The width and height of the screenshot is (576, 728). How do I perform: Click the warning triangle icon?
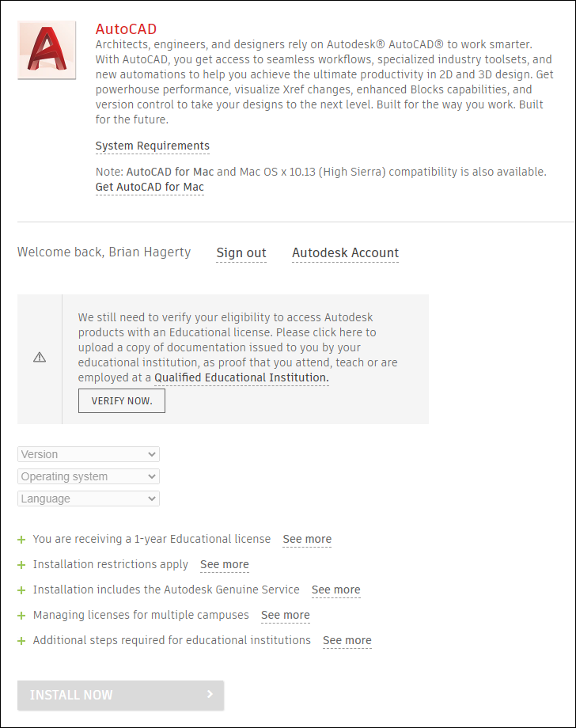[x=40, y=358]
